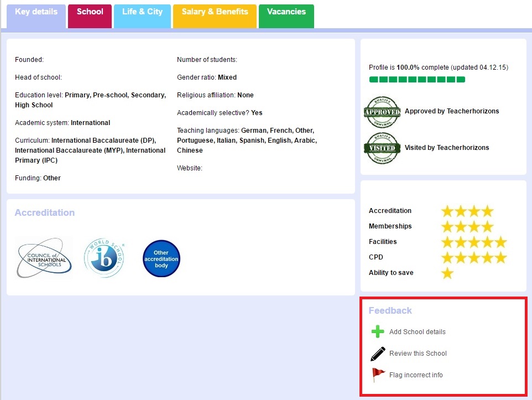Click the Approved quality control stamp
532x400 pixels.
(382, 112)
